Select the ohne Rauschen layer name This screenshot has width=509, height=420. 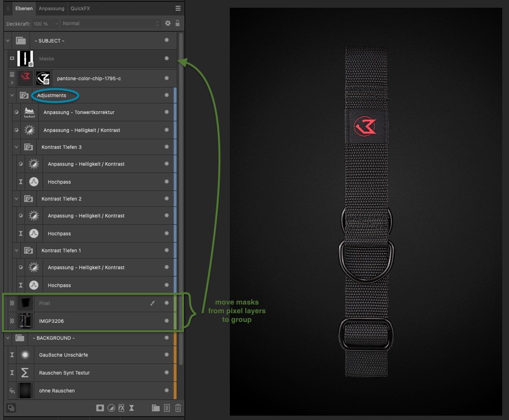coord(57,391)
